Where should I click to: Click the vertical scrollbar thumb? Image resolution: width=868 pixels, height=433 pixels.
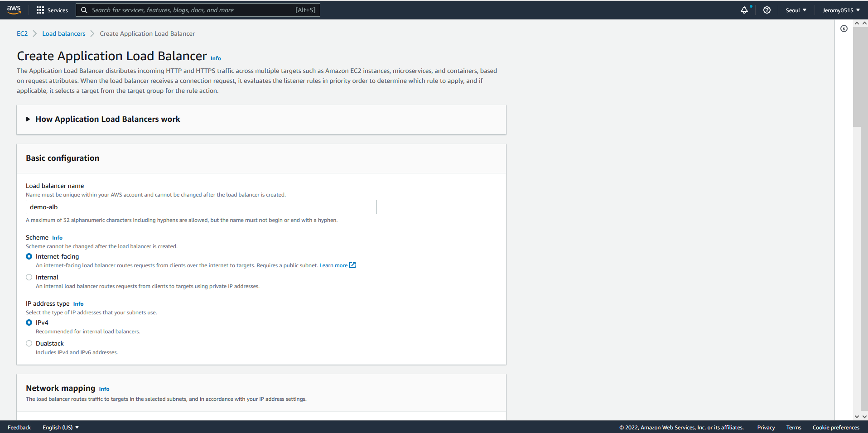(857, 77)
